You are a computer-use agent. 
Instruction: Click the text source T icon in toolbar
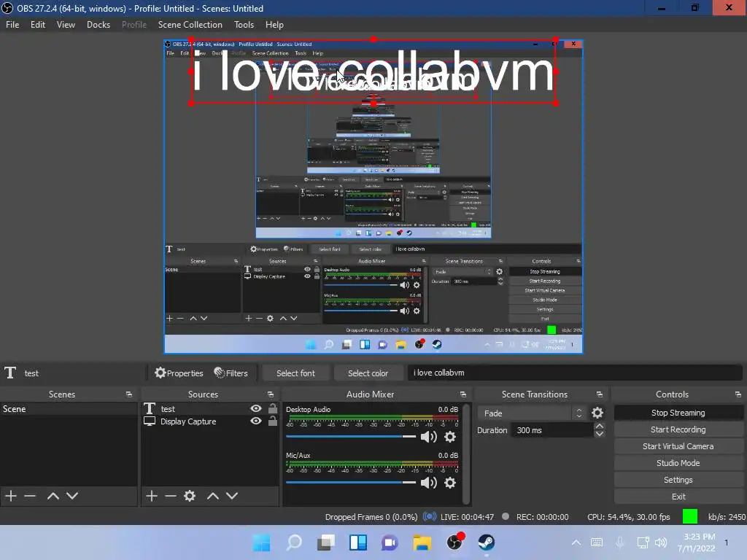coord(10,373)
